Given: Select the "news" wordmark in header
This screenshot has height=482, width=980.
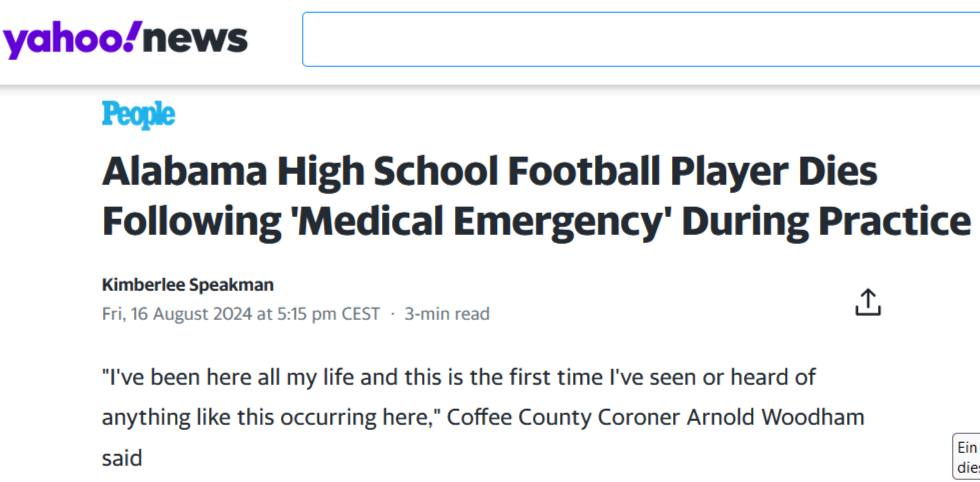Looking at the screenshot, I should click(x=196, y=39).
